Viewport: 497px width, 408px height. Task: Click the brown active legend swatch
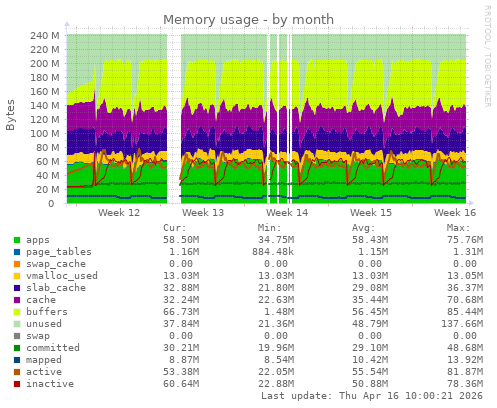pos(17,372)
